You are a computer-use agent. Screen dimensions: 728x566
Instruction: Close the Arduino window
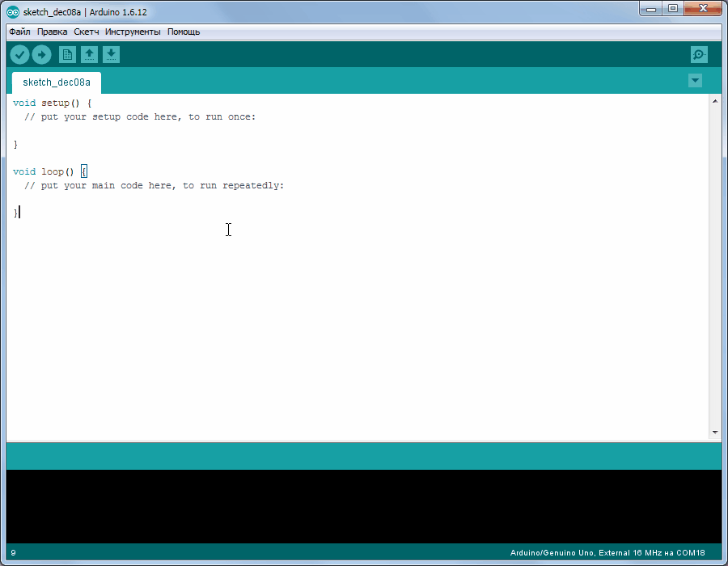point(702,9)
